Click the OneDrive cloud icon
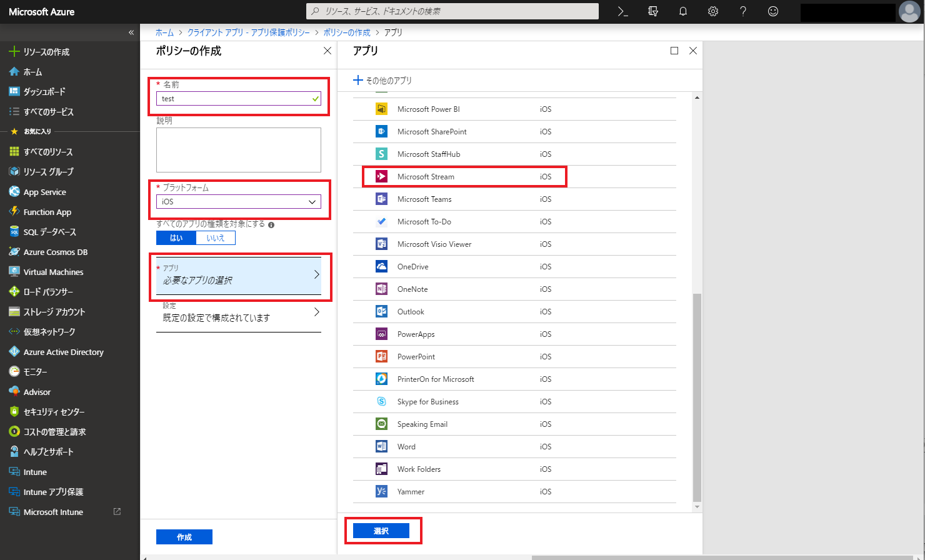This screenshot has height=560, width=925. 381,267
